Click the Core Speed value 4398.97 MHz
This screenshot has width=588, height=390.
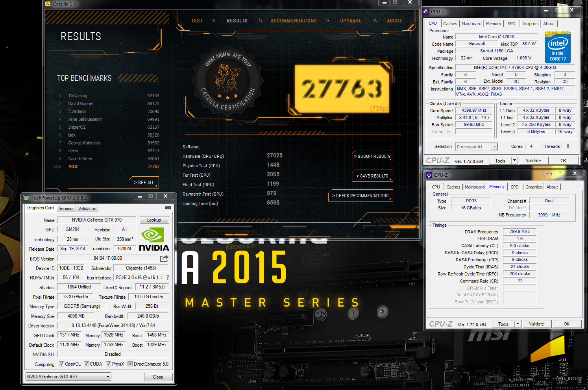point(474,111)
